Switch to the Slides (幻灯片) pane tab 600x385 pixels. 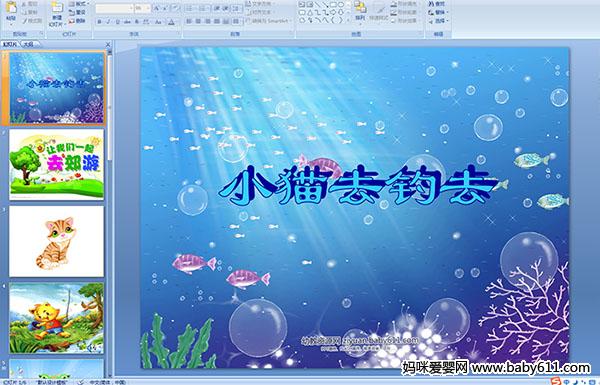pos(10,44)
